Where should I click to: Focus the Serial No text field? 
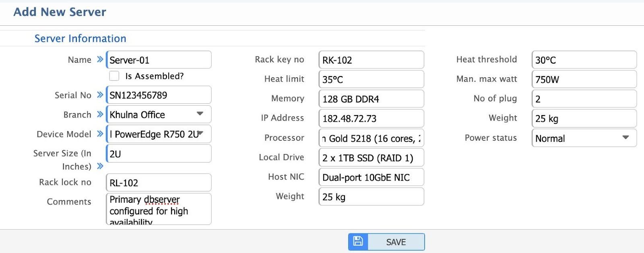[x=159, y=95]
